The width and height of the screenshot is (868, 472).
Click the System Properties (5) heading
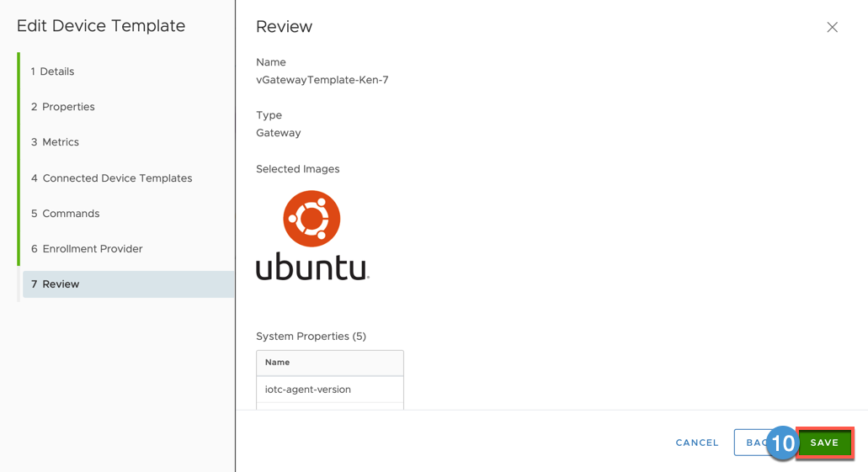click(x=312, y=337)
